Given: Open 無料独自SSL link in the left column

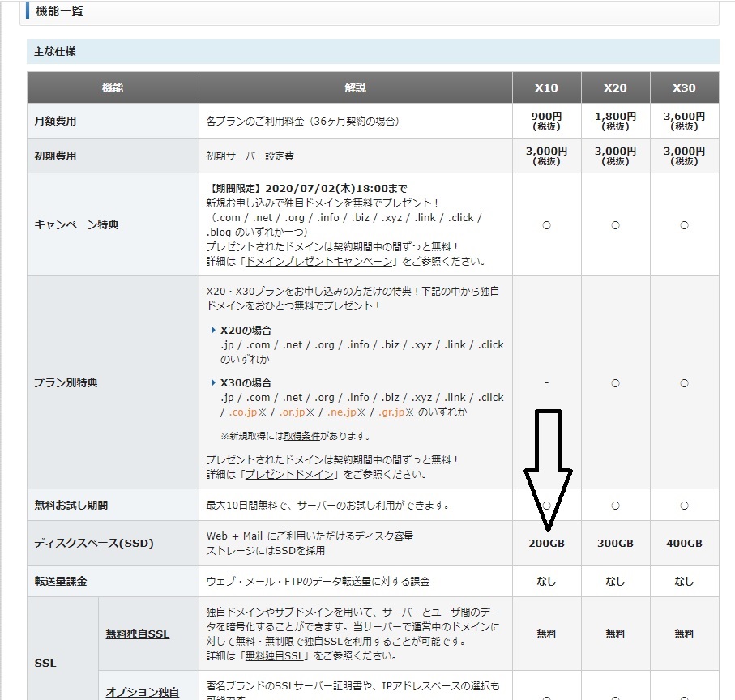Looking at the screenshot, I should coord(138,634).
